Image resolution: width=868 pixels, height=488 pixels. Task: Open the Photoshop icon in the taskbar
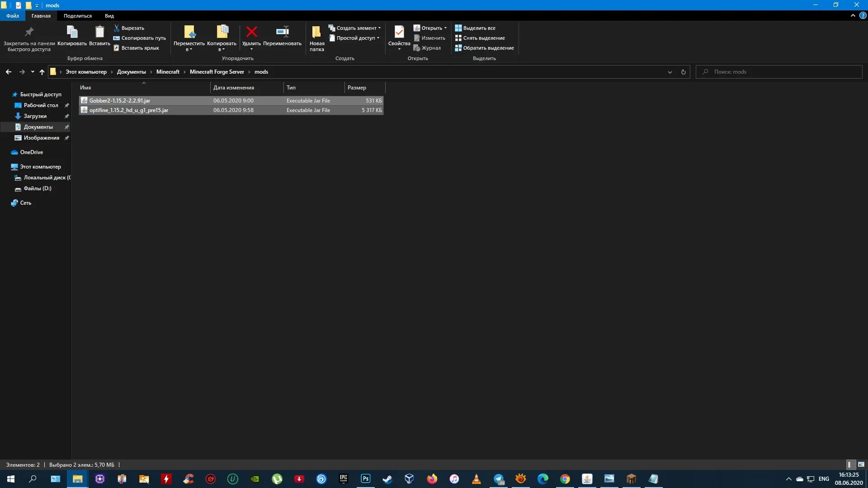click(365, 479)
